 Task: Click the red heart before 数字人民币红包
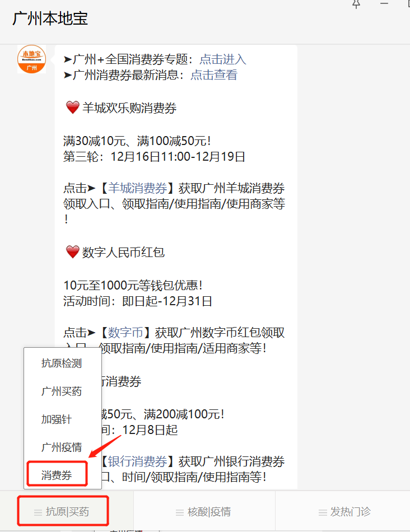pos(72,252)
